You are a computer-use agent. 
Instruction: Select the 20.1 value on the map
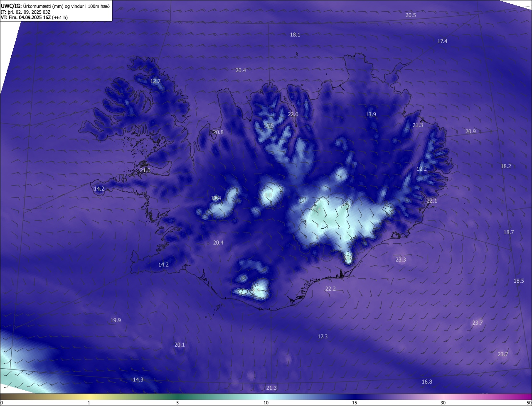180,345
